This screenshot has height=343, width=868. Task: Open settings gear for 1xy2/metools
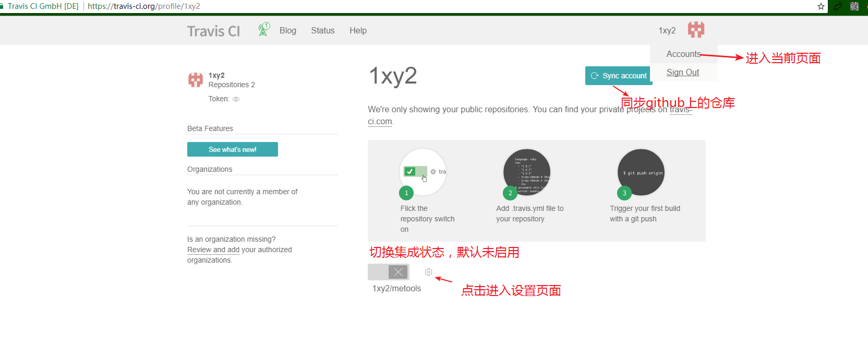428,272
